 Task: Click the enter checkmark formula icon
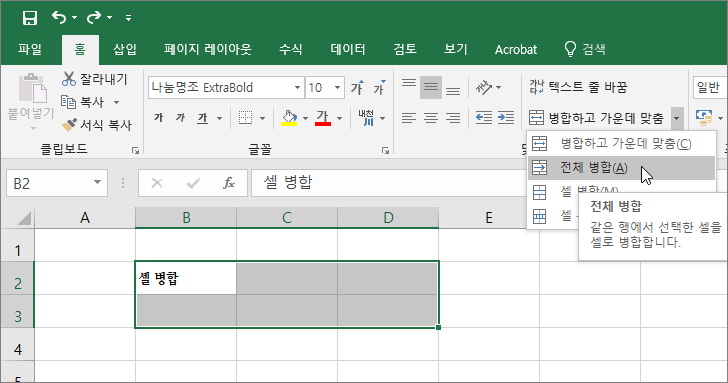[x=193, y=183]
